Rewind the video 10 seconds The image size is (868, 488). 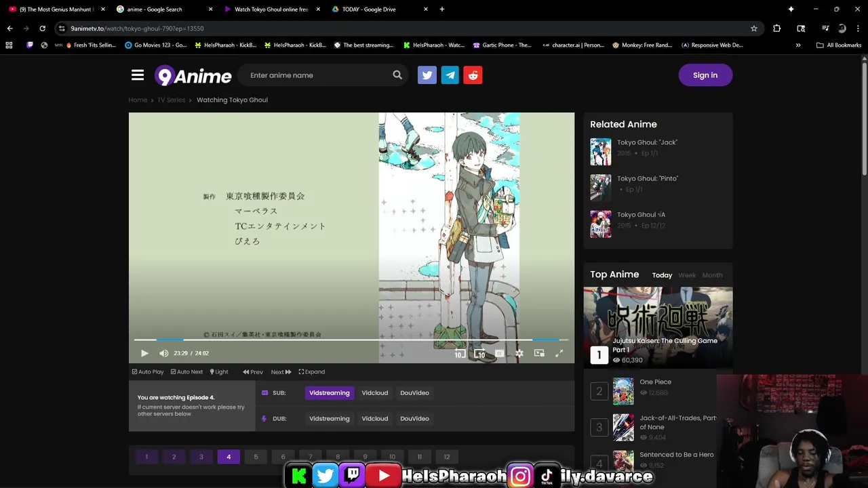coord(460,353)
